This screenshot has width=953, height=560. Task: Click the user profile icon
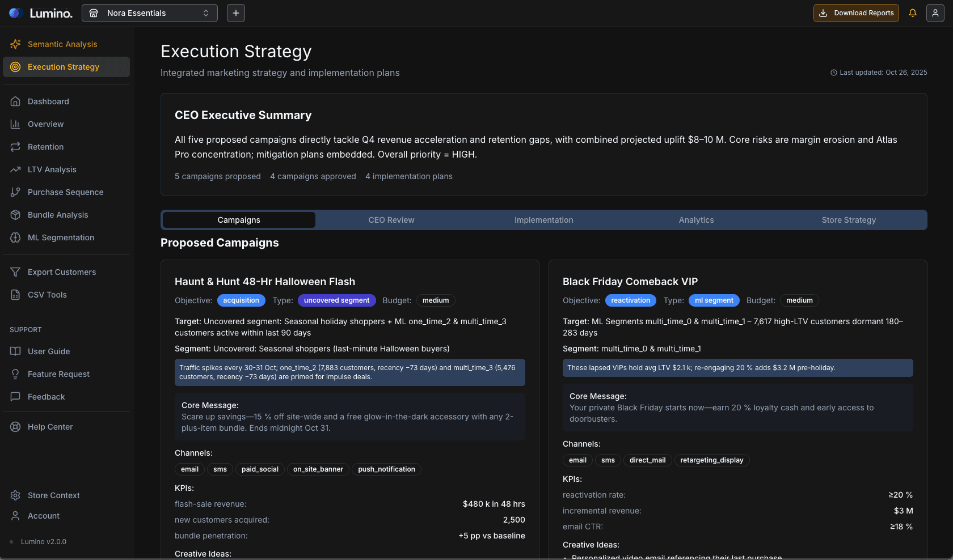coord(935,12)
